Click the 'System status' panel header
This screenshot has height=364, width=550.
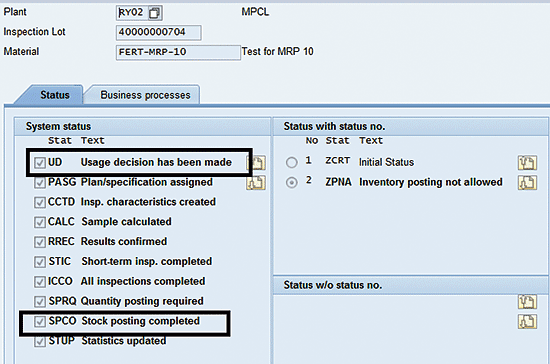[58, 126]
